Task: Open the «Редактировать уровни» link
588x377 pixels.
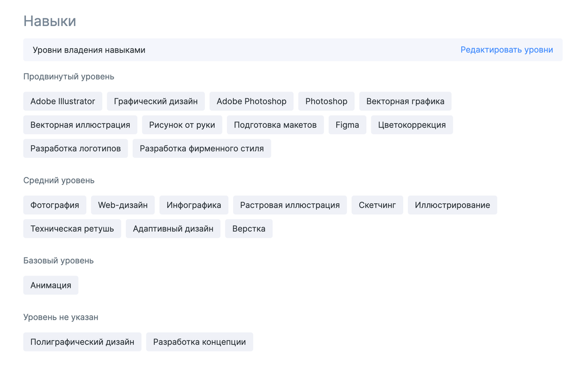Action: [x=507, y=50]
